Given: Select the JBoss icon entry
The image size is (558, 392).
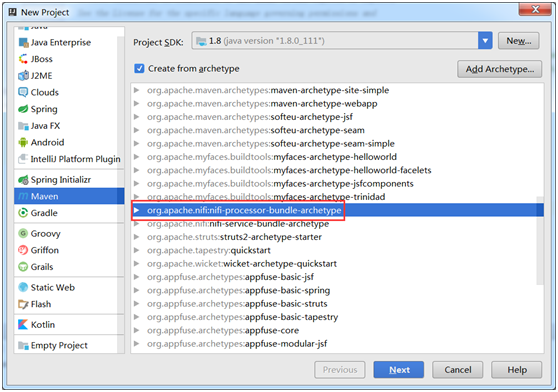Looking at the screenshot, I should pyautogui.click(x=23, y=59).
